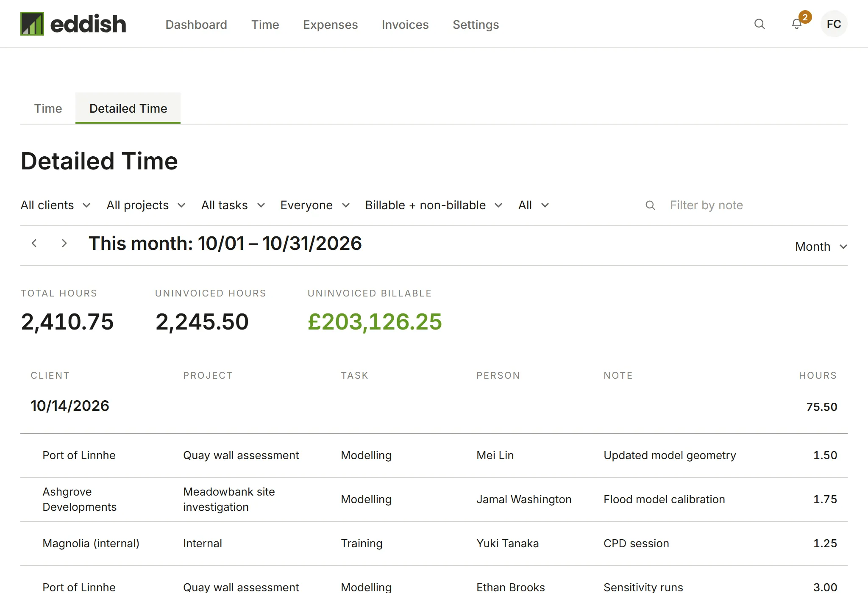Click Ashgrove Developments client cell
Screen dimensions: 868x593
79,499
